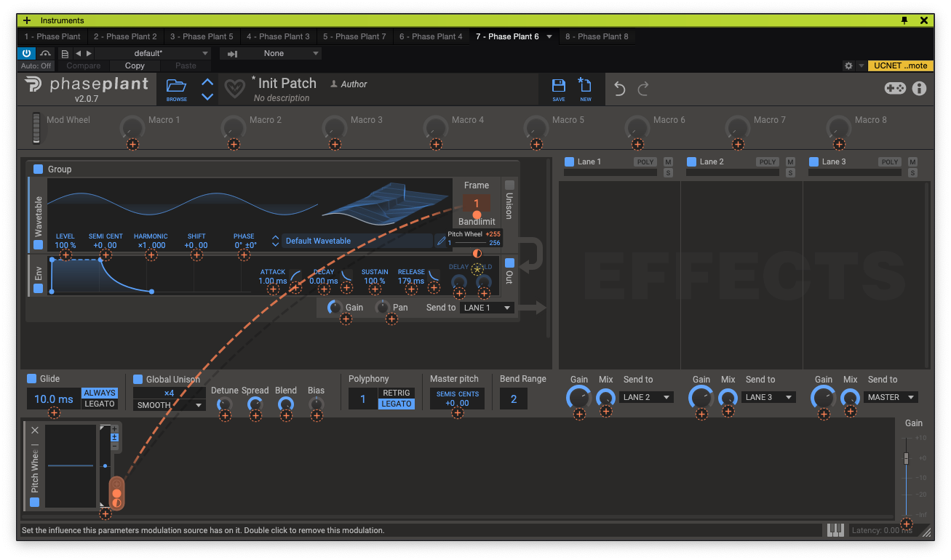Select previous preset with up chevron

(207, 82)
